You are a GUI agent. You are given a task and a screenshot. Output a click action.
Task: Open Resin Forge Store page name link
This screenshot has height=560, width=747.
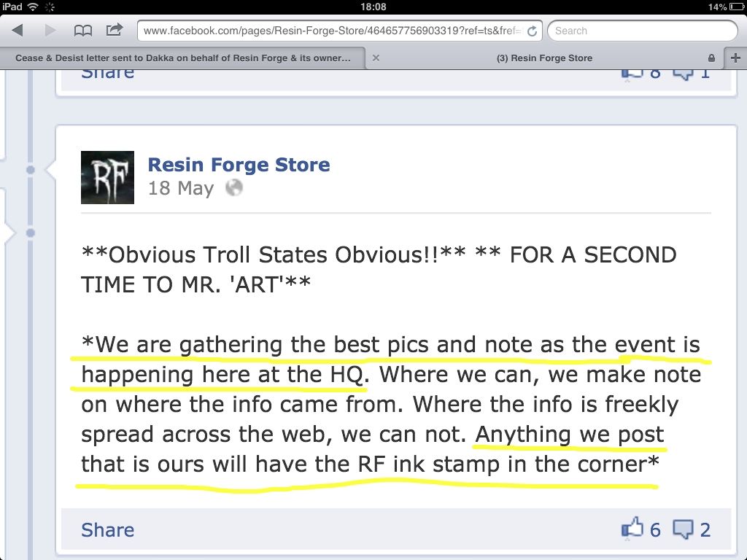[239, 165]
